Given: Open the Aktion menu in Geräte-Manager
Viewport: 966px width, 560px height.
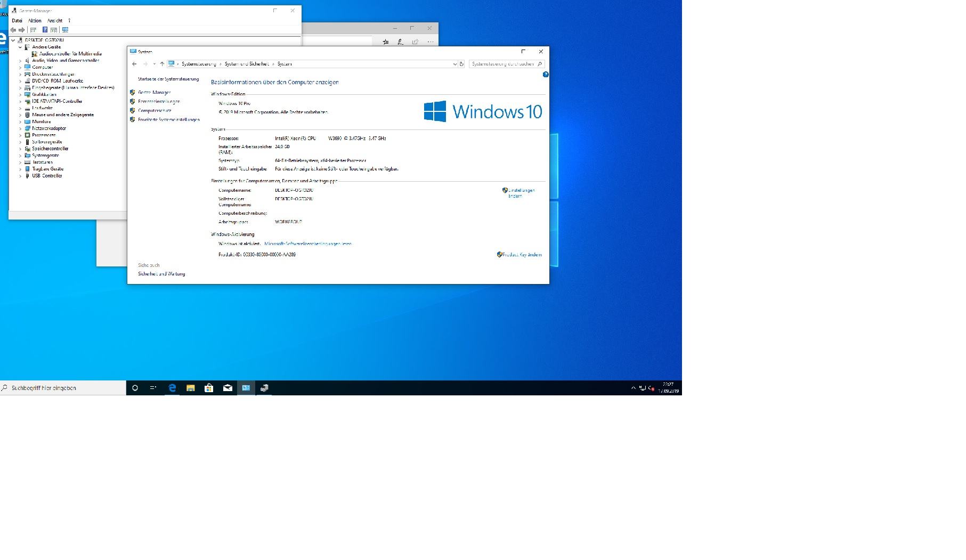Looking at the screenshot, I should pos(35,21).
